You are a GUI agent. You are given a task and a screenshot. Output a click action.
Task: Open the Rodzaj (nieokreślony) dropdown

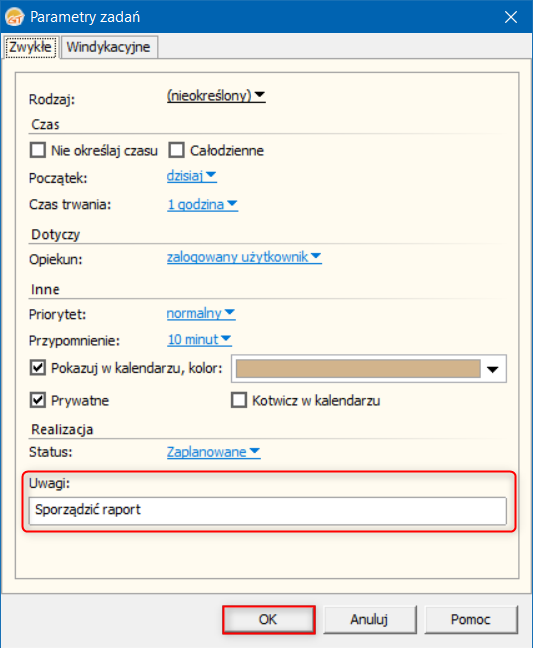(216, 95)
